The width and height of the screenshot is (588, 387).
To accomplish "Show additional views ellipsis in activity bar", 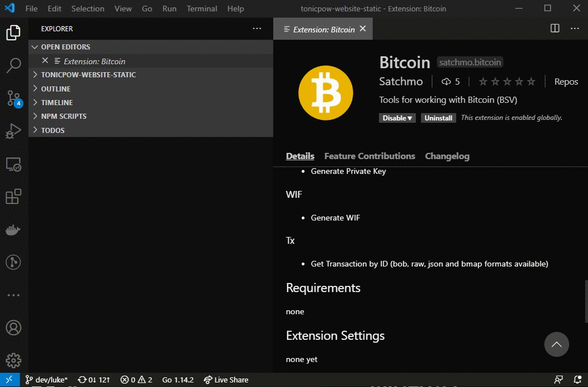I will point(14,295).
